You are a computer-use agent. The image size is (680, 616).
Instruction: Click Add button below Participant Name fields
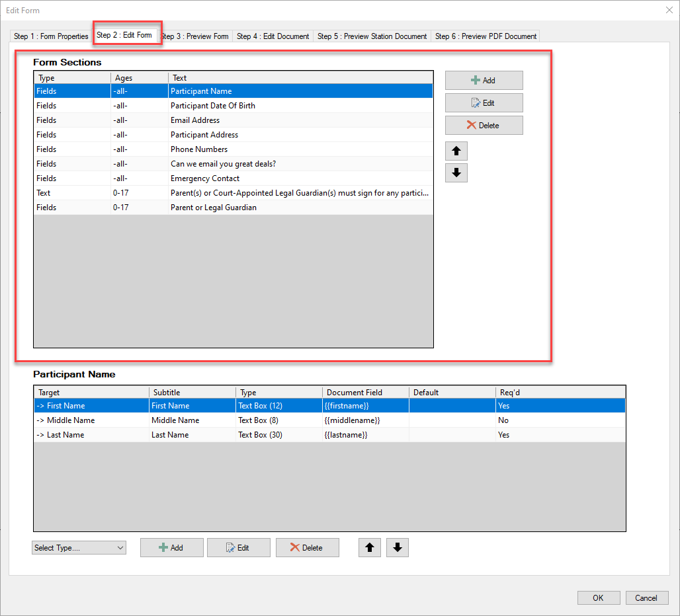coord(172,547)
